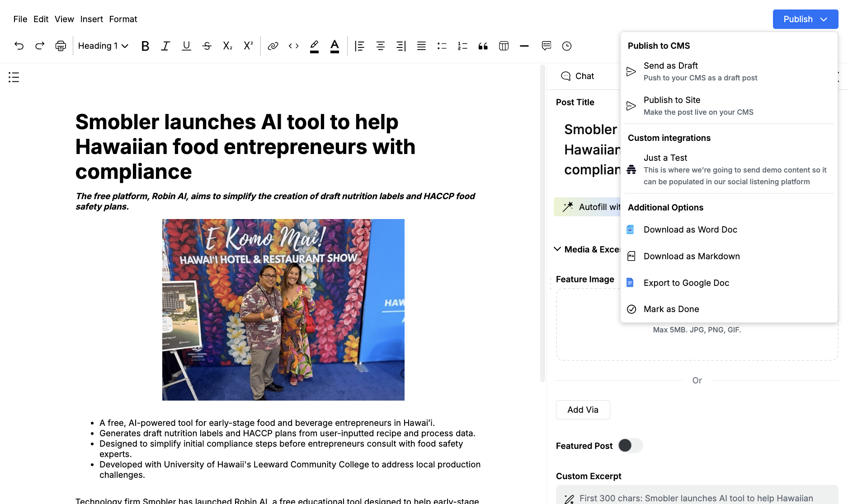
Task: Click the Print icon
Action: coord(61,46)
